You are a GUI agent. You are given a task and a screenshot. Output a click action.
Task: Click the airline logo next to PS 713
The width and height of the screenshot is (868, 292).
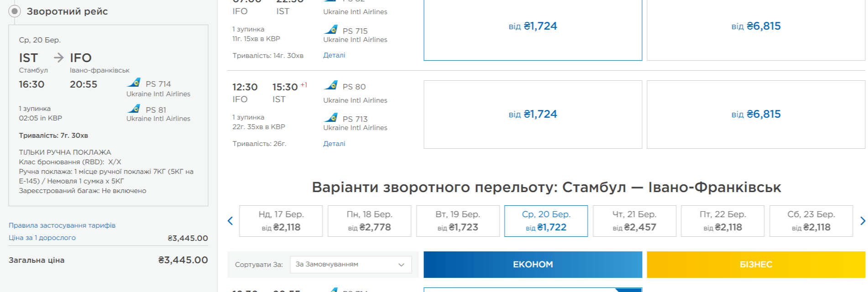click(x=331, y=118)
